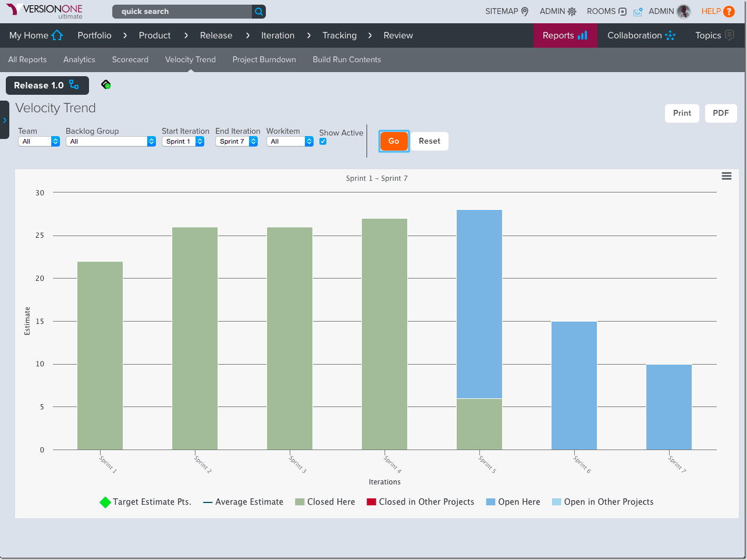Viewport: 747px width, 560px height.
Task: Uncheck the Show Active checkbox
Action: point(323,141)
